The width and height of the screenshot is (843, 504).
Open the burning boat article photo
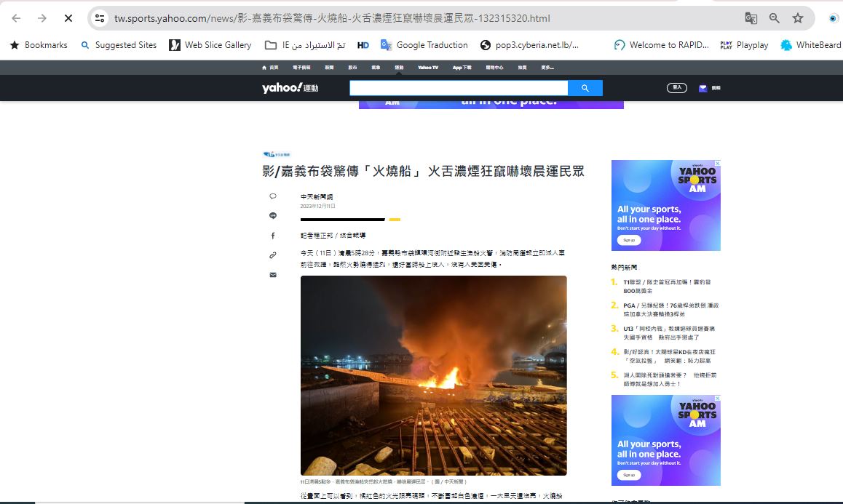click(x=433, y=375)
